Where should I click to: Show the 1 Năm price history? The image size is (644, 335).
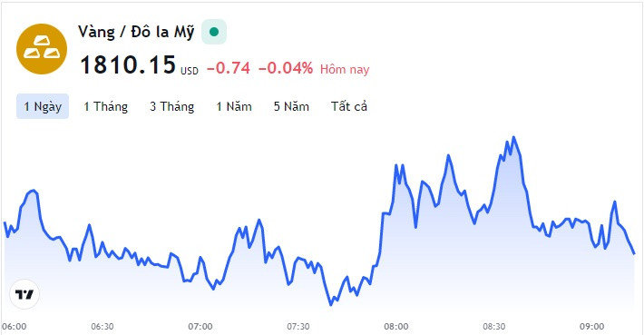(234, 106)
